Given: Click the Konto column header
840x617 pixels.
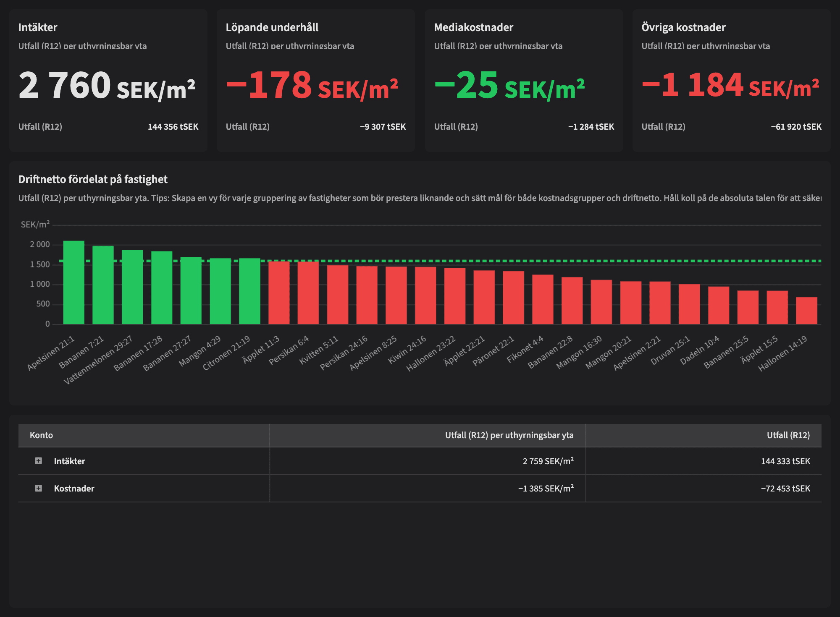Looking at the screenshot, I should point(41,435).
